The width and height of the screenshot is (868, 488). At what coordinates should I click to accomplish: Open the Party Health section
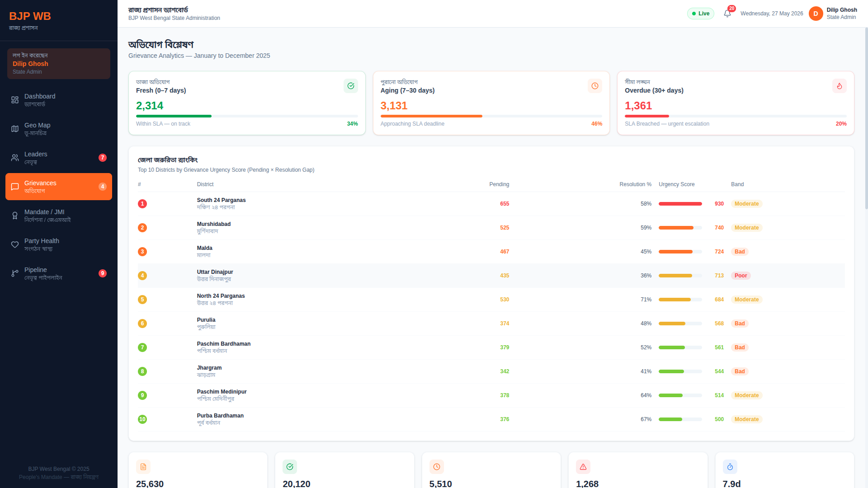pyautogui.click(x=59, y=244)
